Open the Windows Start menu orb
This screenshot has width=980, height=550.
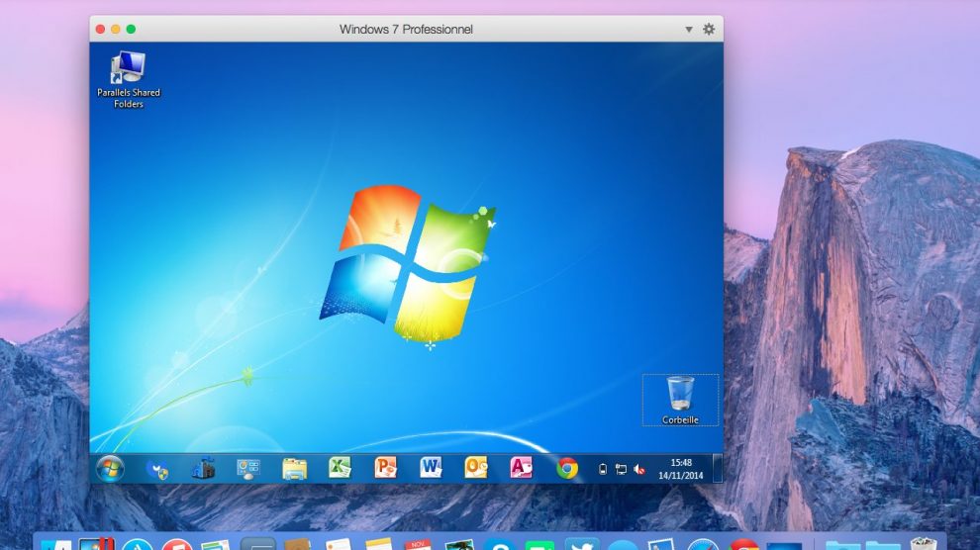(x=110, y=468)
